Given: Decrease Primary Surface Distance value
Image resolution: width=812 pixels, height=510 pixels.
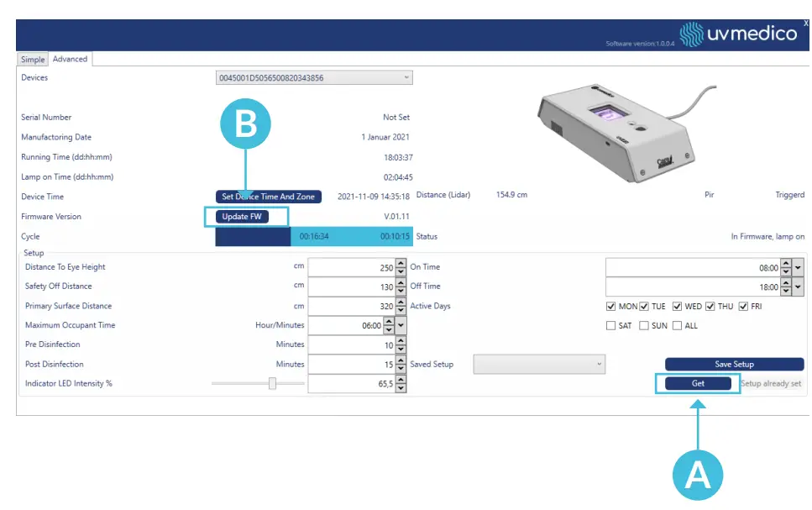Looking at the screenshot, I should 401,311.
